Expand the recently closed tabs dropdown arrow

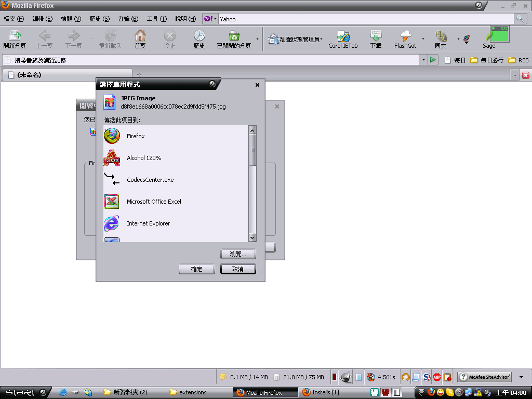click(x=258, y=39)
